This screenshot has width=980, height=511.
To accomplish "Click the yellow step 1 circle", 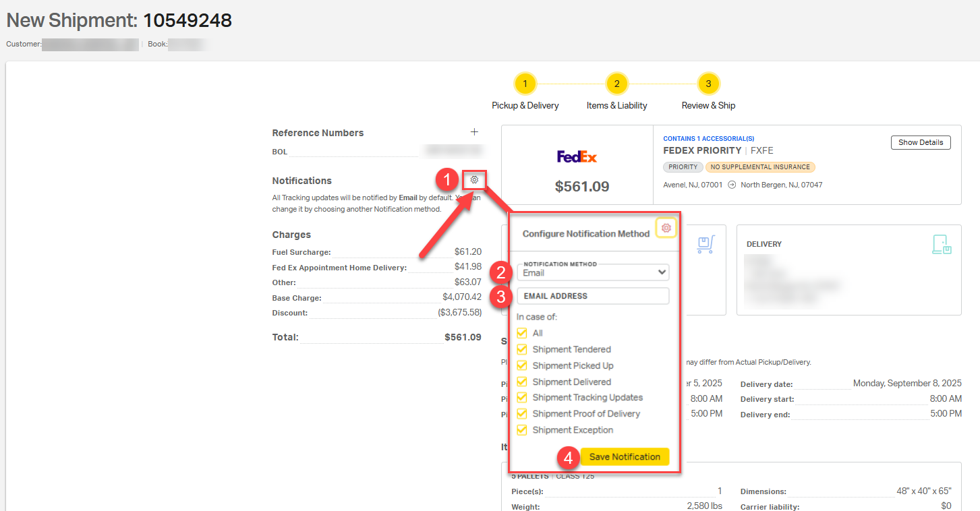I will click(x=525, y=83).
